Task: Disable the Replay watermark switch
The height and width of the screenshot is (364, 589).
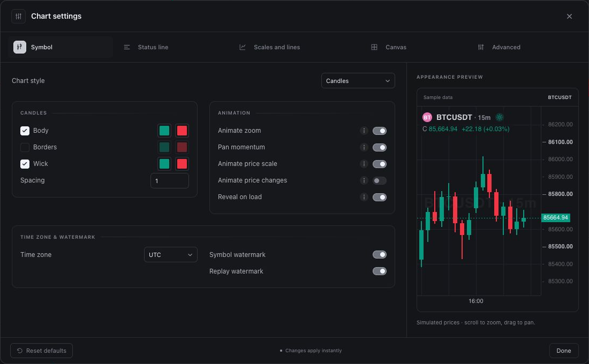Action: coord(380,271)
